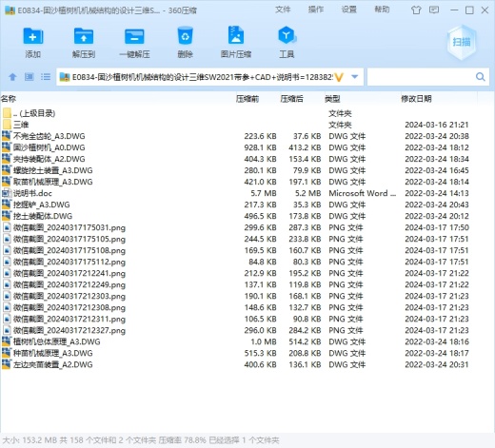Image resolution: width=495 pixels, height=448 pixels.
Task: Select the 说明书.doc file icon
Action: tap(7, 193)
